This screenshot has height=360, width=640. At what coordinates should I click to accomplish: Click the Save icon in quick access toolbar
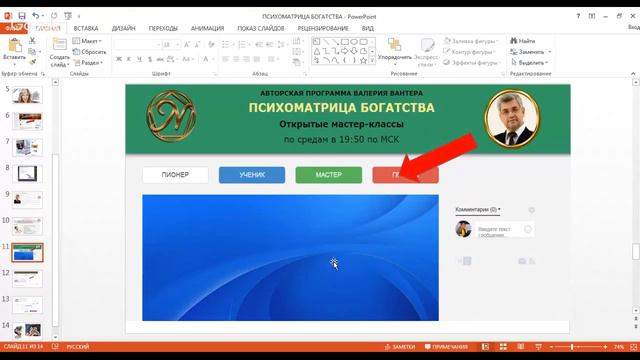click(22, 16)
